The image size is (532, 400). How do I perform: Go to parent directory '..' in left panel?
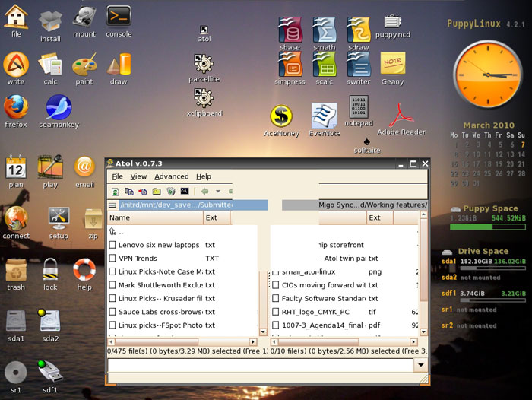(x=116, y=232)
